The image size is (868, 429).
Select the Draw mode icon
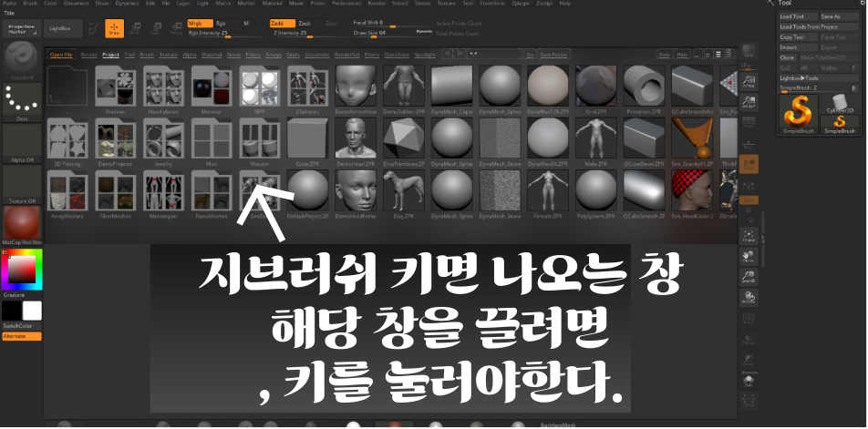115,28
